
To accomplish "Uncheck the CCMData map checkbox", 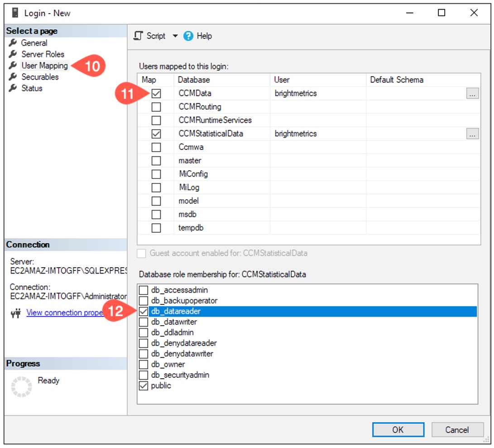I will 156,94.
